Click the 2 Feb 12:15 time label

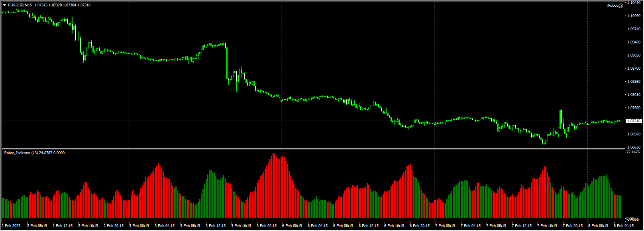pos(63,226)
